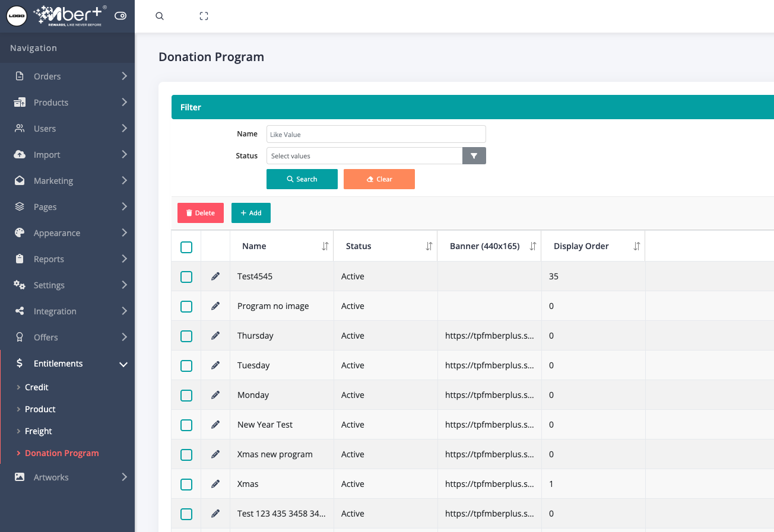Sort by Display Order using arrows icon
This screenshot has height=532, width=774.
(636, 246)
